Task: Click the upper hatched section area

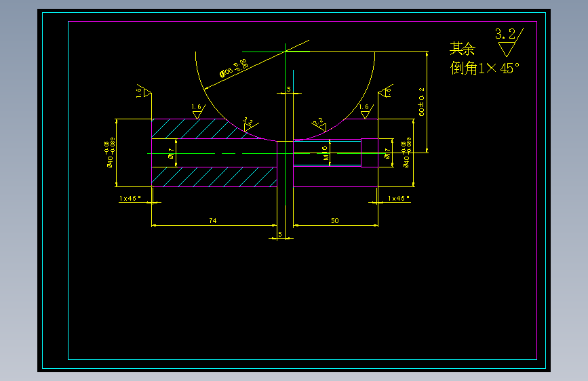Action: click(x=199, y=129)
